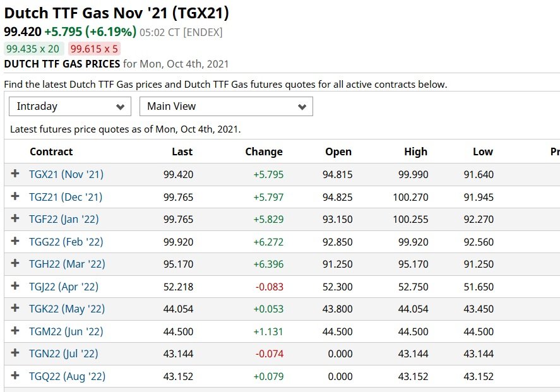Sort table by Last column header

(182, 151)
